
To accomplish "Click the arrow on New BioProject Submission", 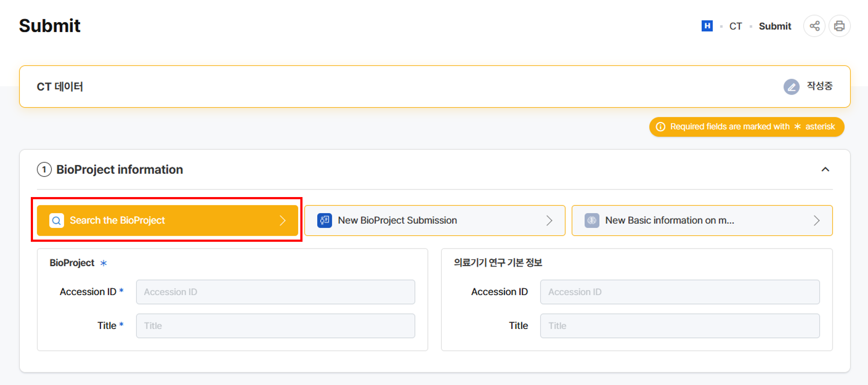I will (549, 220).
